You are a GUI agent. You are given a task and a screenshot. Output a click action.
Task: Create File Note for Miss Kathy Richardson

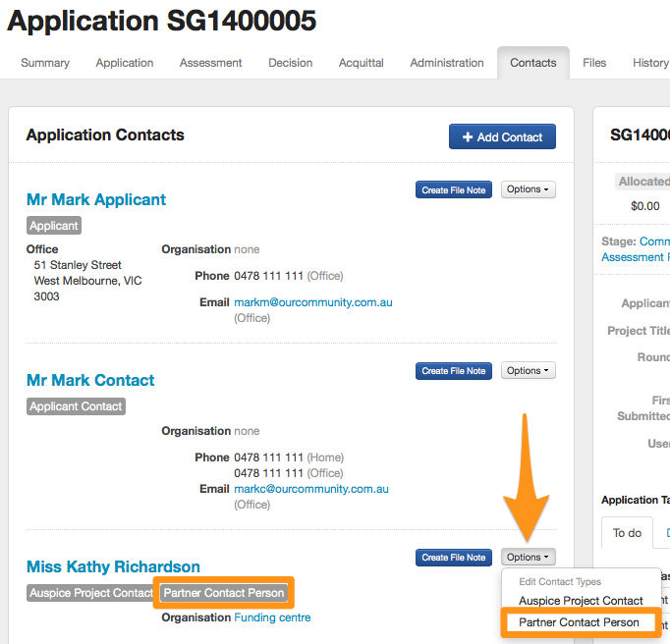(x=454, y=558)
